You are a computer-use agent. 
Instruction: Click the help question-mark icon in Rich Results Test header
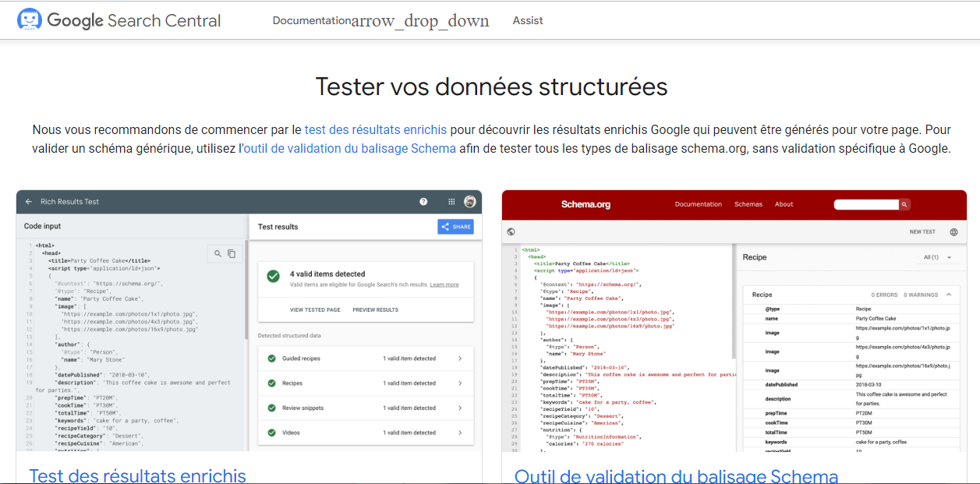tap(423, 202)
